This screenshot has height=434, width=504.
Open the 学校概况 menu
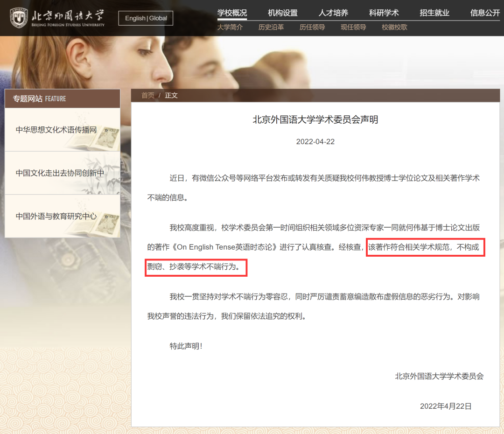(232, 13)
